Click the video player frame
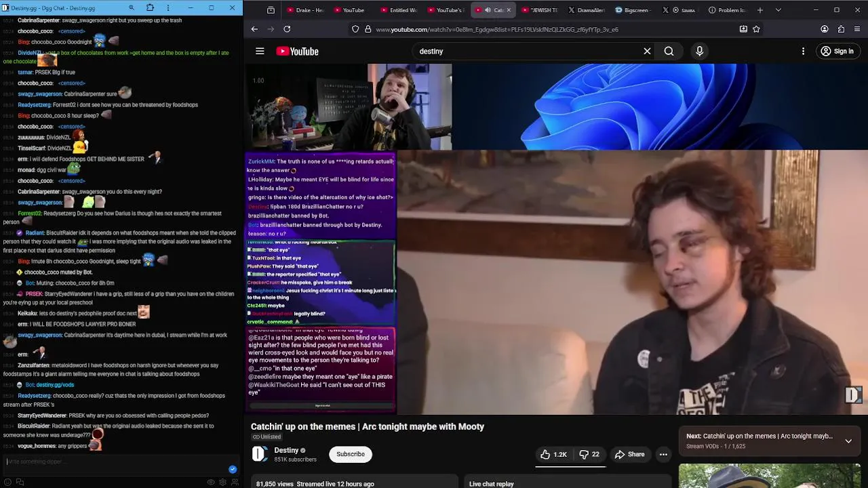 tap(556, 239)
